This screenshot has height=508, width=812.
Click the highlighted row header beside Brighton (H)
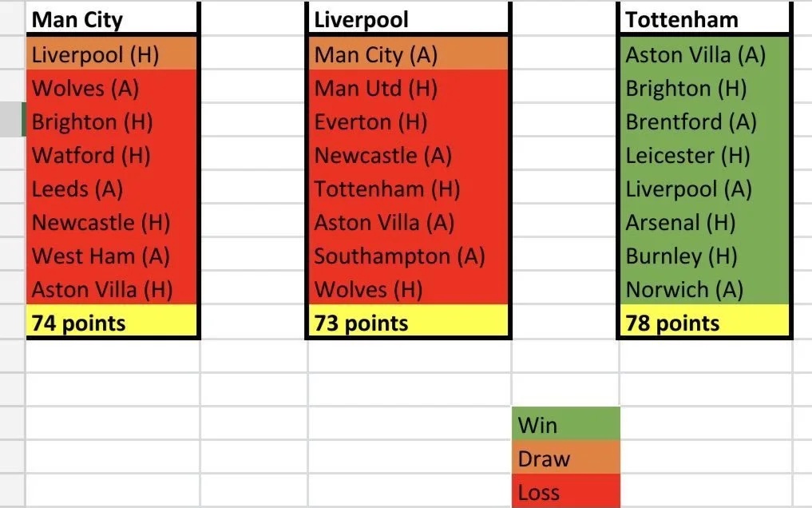pos(13,120)
